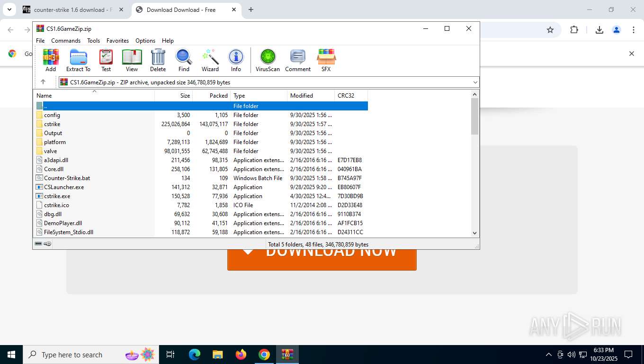Select the FileSystem_Stdio.dll file

click(x=201, y=232)
